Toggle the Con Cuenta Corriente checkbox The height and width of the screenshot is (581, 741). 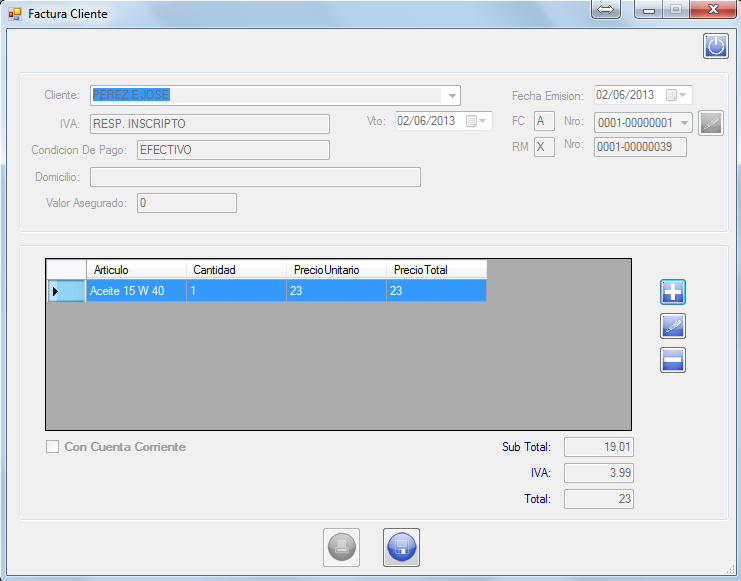53,447
